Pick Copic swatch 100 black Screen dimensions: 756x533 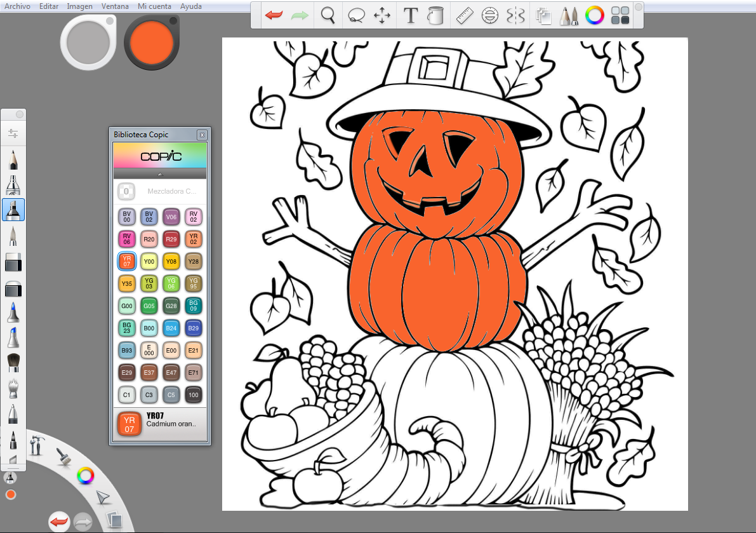point(194,395)
